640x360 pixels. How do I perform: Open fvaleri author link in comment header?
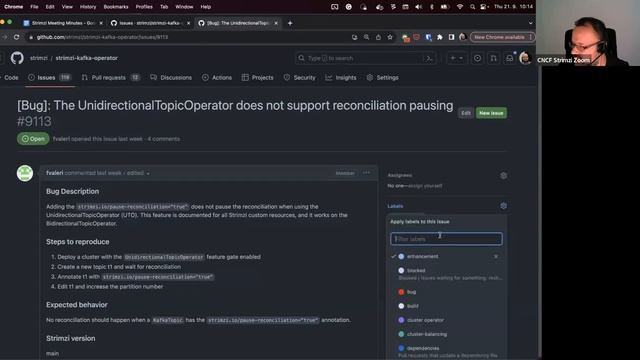(55, 173)
